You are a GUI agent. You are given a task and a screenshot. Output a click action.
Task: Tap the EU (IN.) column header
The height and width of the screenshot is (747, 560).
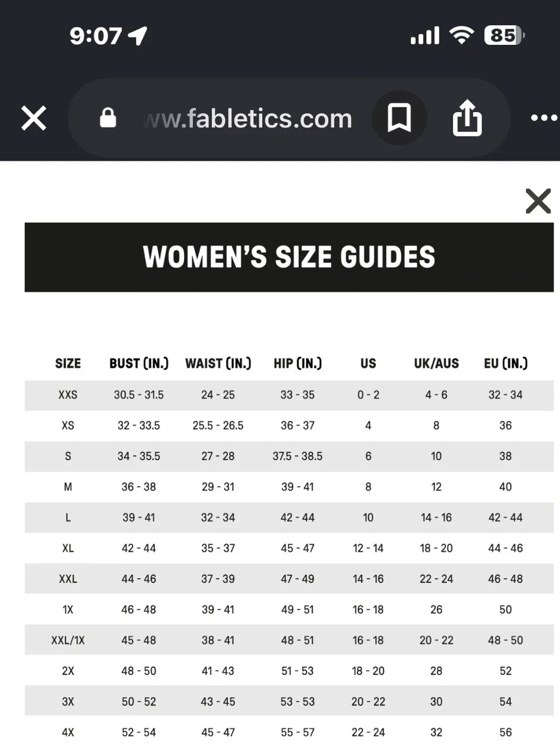coord(506,363)
